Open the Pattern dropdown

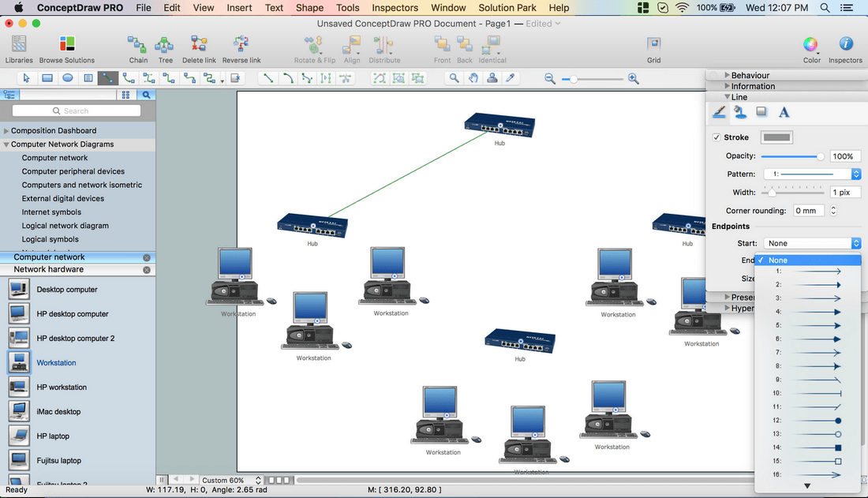click(x=812, y=174)
